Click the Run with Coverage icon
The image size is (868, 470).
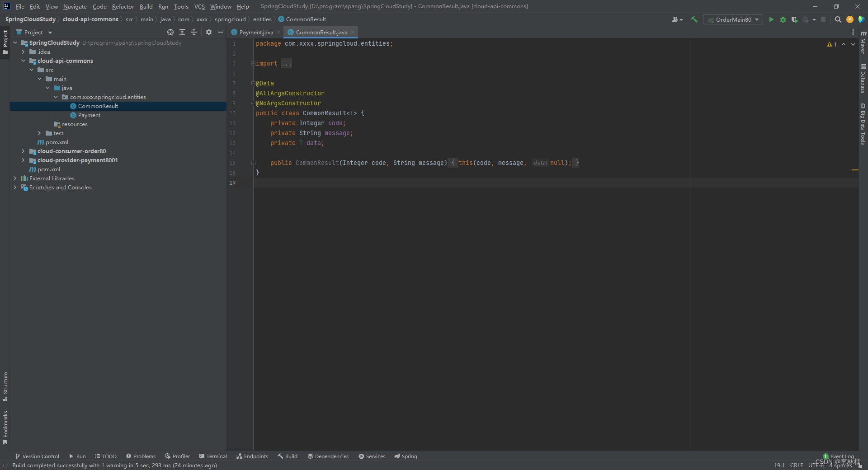coord(794,19)
